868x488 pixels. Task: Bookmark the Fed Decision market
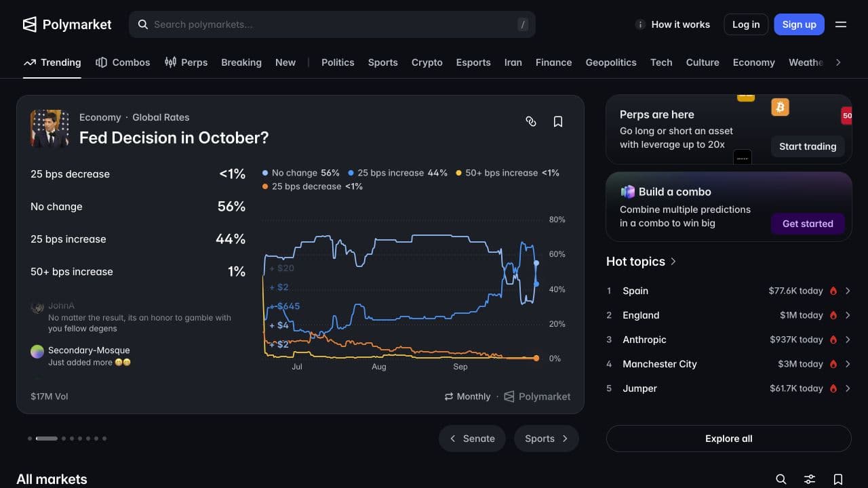click(x=558, y=121)
